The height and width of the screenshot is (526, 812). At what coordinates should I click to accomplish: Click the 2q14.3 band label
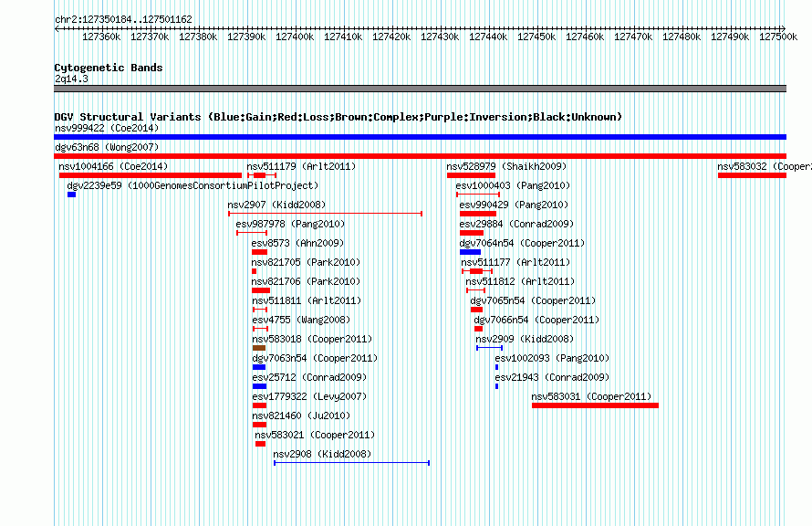point(71,79)
